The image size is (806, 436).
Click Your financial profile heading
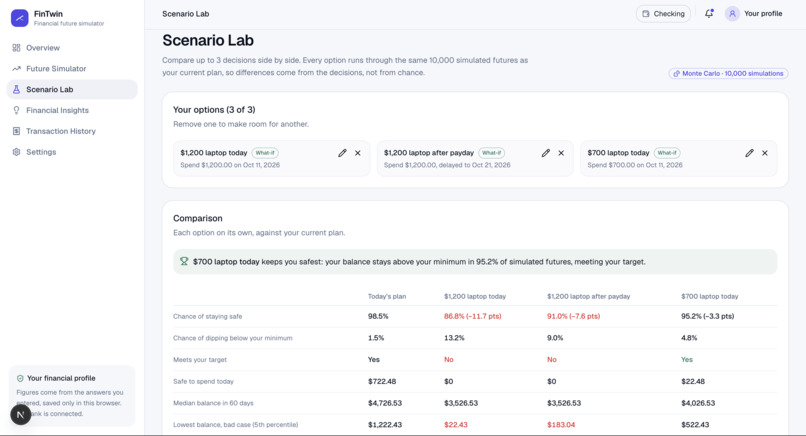61,378
